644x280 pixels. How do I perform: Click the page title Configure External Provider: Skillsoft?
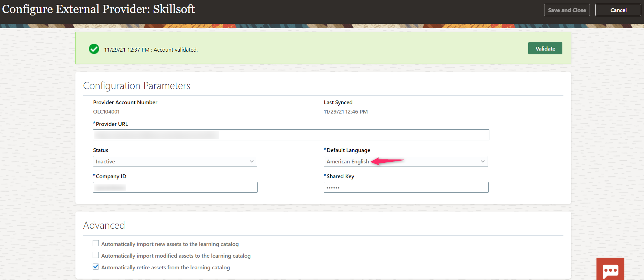click(98, 9)
